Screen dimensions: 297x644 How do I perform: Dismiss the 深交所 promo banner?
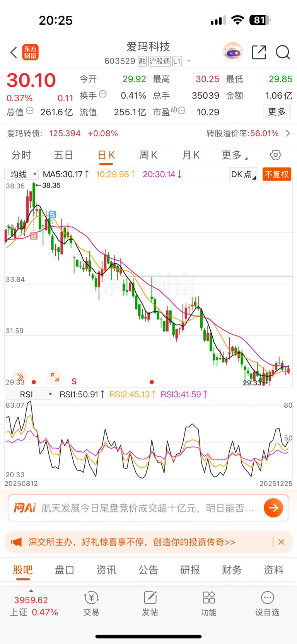pos(282,542)
